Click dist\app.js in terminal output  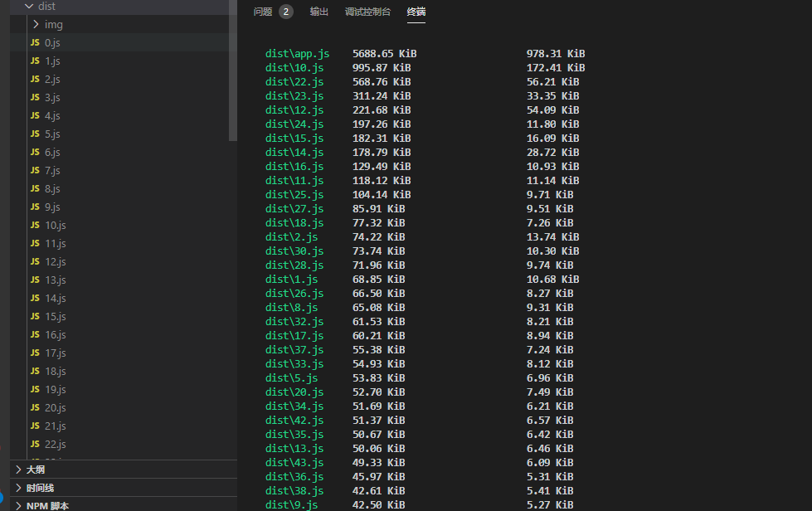tap(297, 54)
